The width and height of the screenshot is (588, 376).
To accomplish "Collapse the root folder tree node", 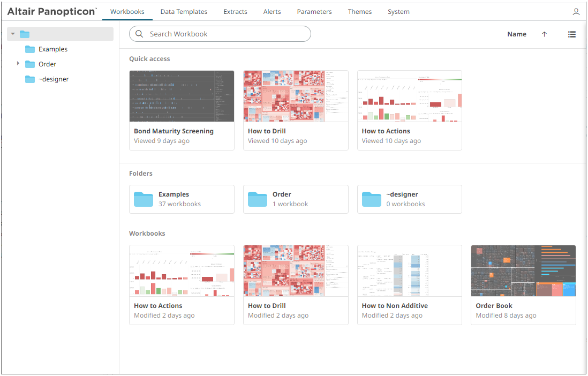I will click(13, 34).
